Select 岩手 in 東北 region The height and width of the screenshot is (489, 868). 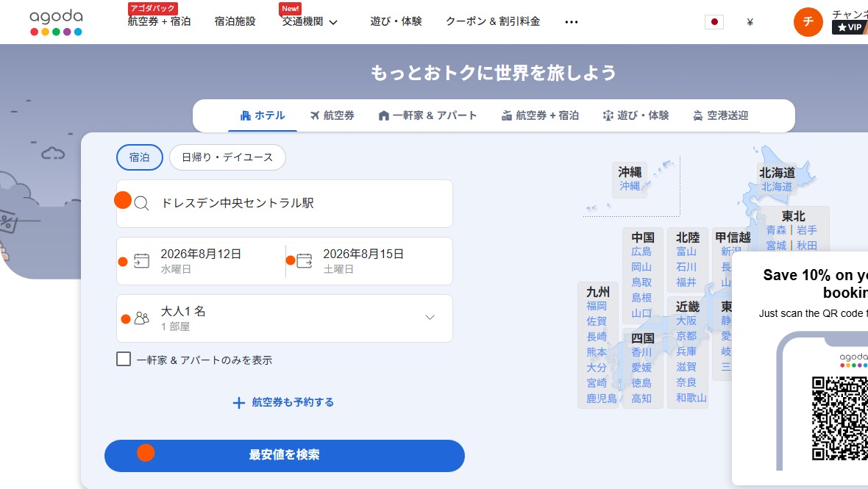807,230
